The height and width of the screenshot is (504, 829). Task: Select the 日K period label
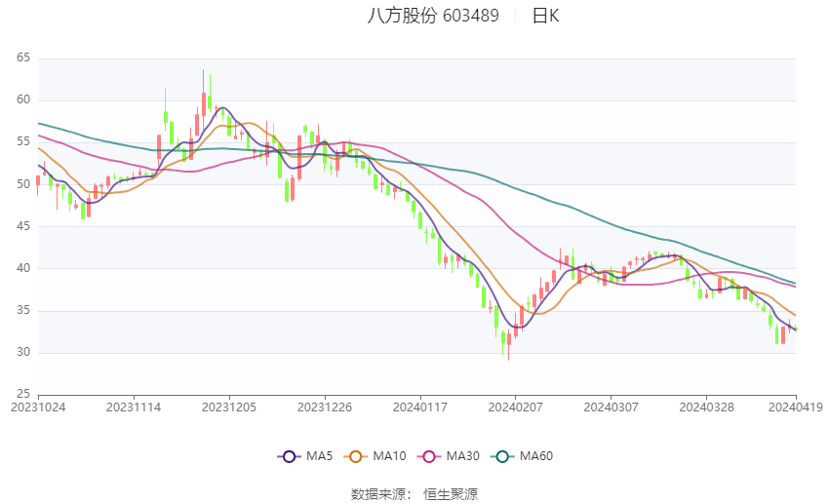point(545,16)
